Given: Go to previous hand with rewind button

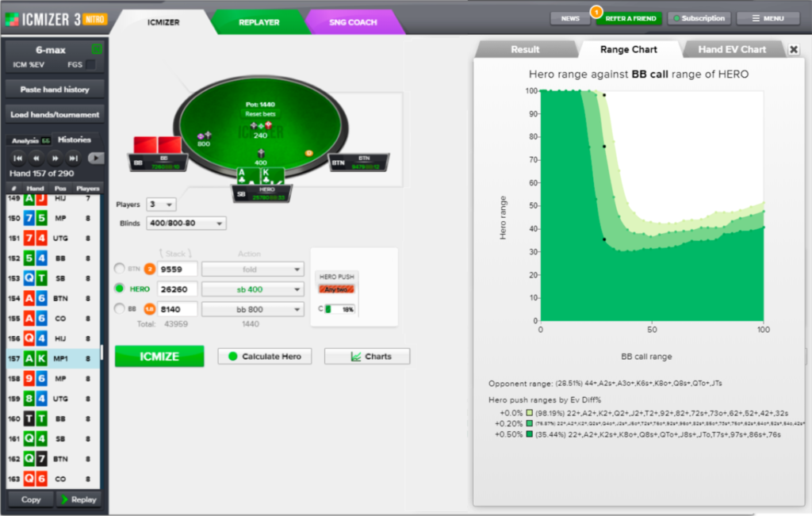Looking at the screenshot, I should click(36, 159).
